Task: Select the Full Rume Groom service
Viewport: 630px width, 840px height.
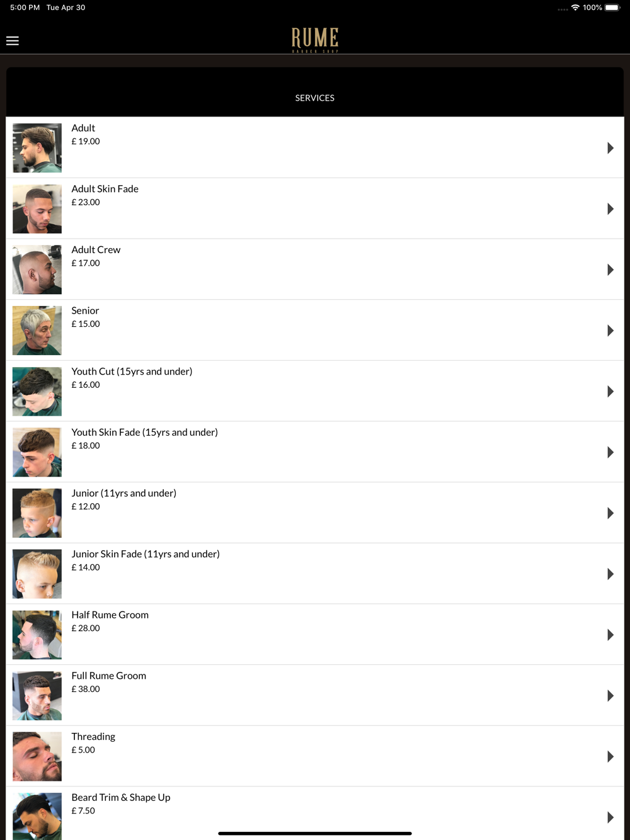Action: point(315,695)
